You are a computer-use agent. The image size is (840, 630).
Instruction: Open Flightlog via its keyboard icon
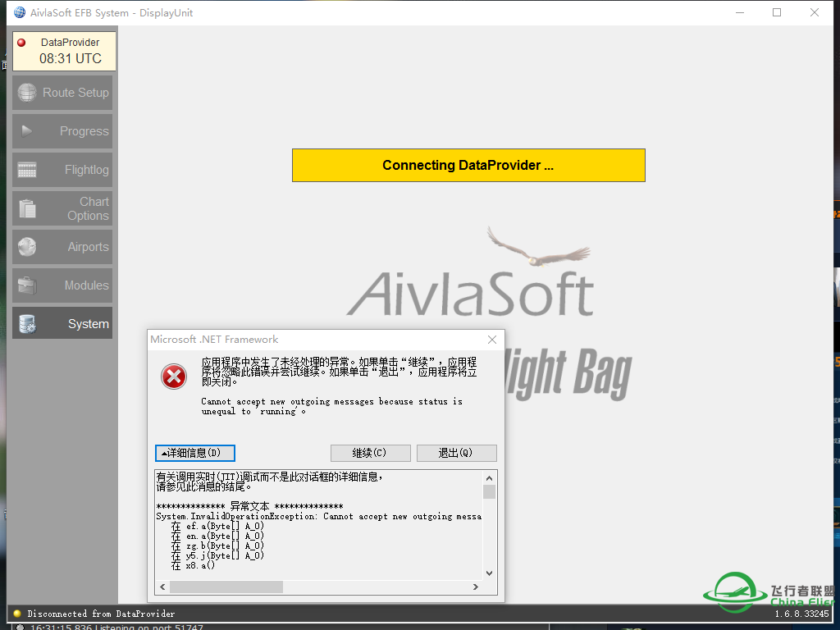(27, 170)
